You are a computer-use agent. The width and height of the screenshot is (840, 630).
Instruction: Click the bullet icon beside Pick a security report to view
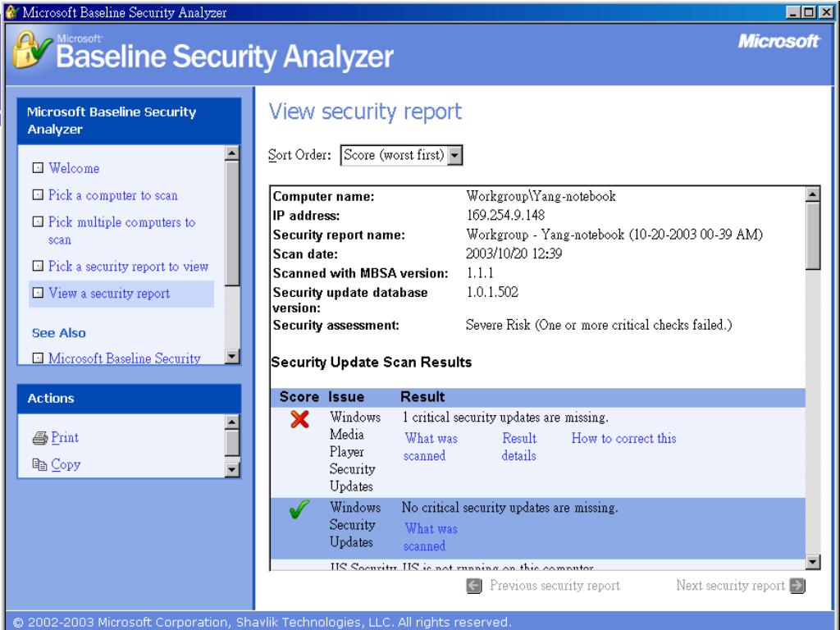coord(38,266)
